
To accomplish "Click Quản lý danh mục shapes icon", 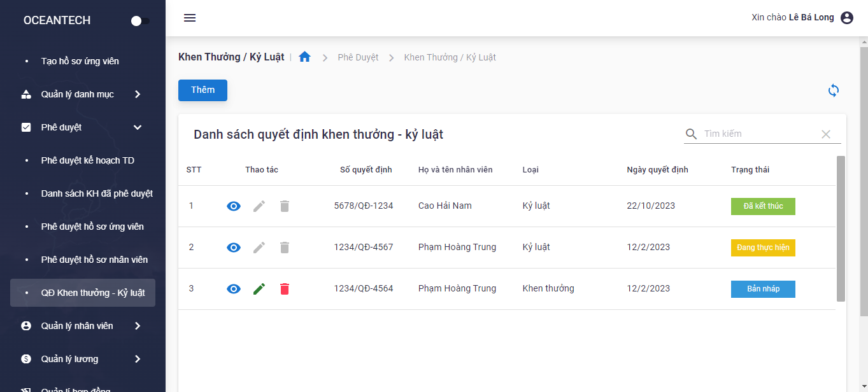I will tap(26, 94).
